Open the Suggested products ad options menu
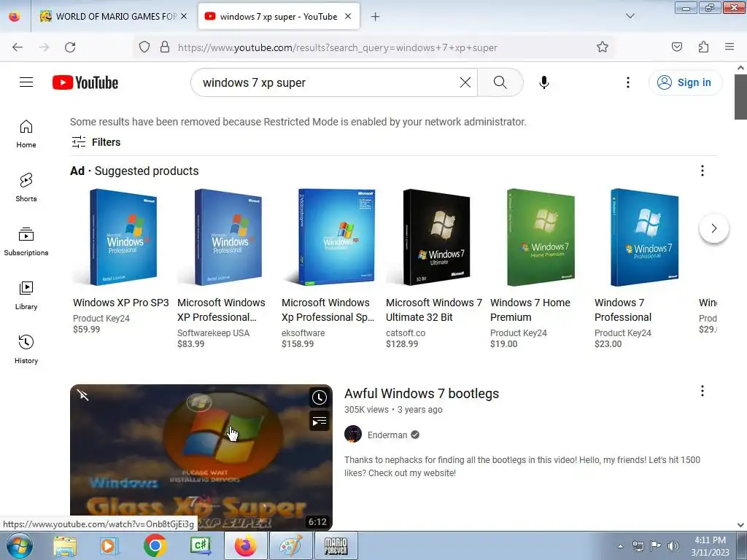The height and width of the screenshot is (560, 747). pos(703,171)
